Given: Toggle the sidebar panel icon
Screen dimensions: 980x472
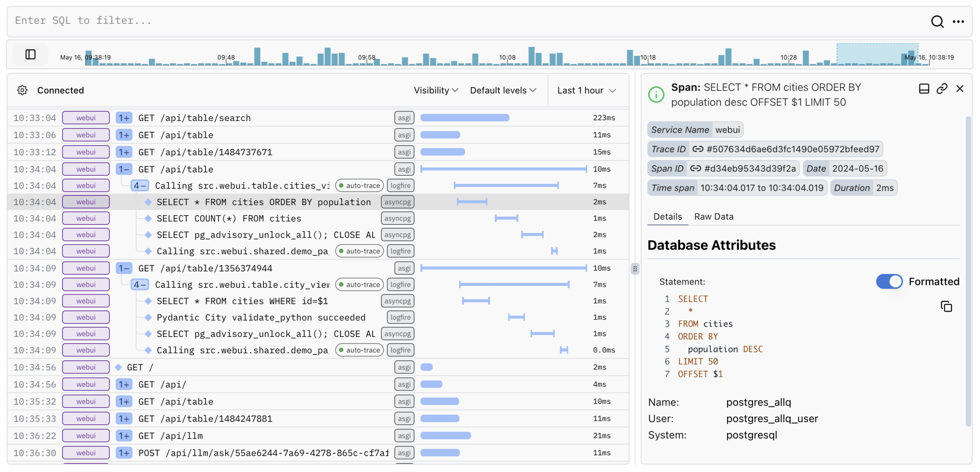Looking at the screenshot, I should [x=31, y=54].
